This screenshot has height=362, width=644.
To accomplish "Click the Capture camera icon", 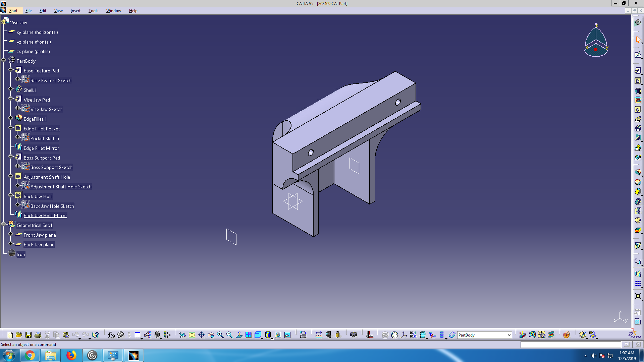I will pos(353,335).
